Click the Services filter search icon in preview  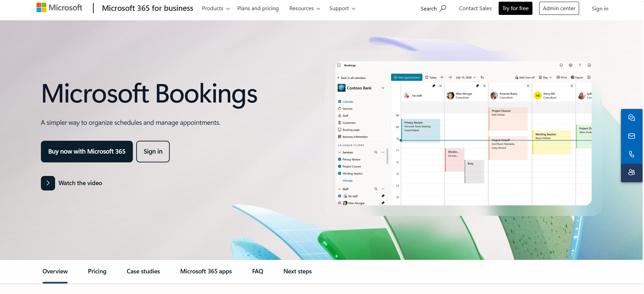[376, 152]
